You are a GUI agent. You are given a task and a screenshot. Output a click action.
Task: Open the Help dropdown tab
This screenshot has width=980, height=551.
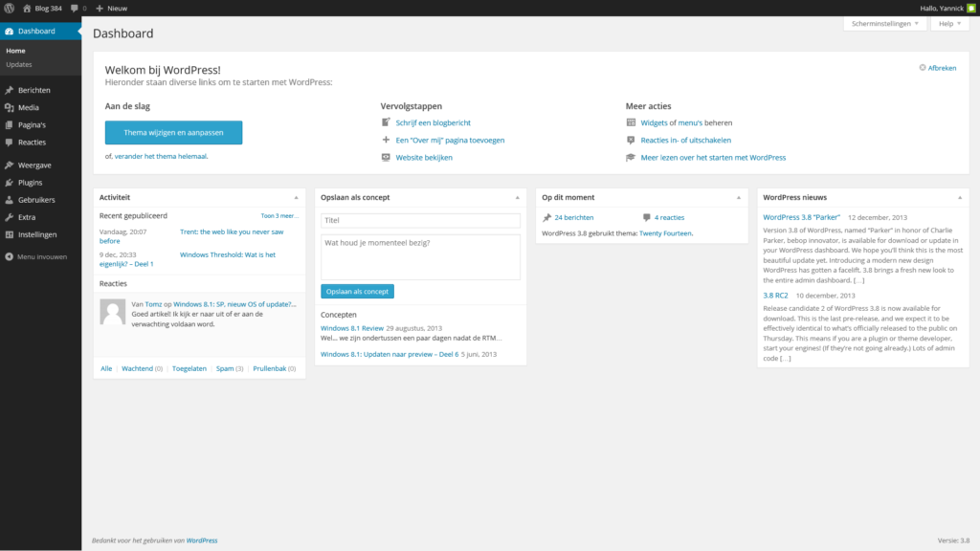pyautogui.click(x=948, y=23)
